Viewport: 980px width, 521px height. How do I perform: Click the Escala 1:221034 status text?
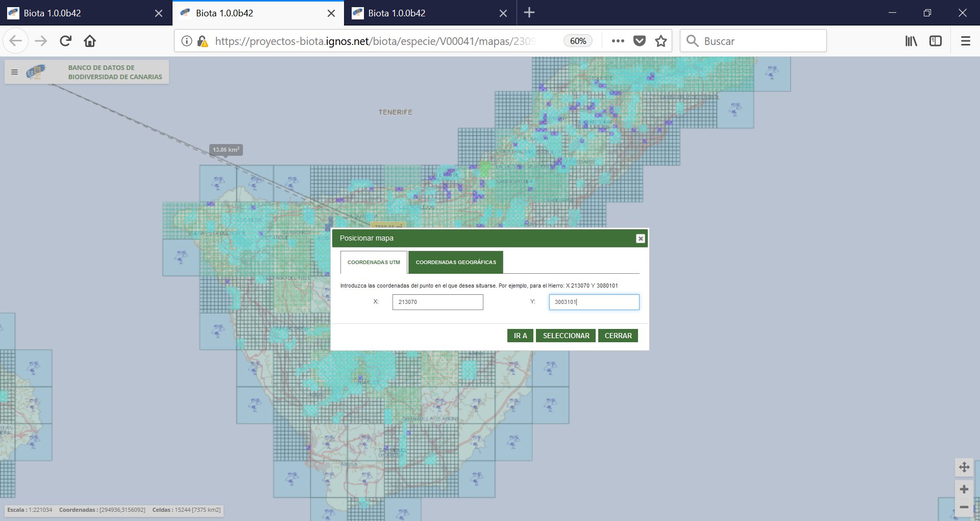click(30, 510)
